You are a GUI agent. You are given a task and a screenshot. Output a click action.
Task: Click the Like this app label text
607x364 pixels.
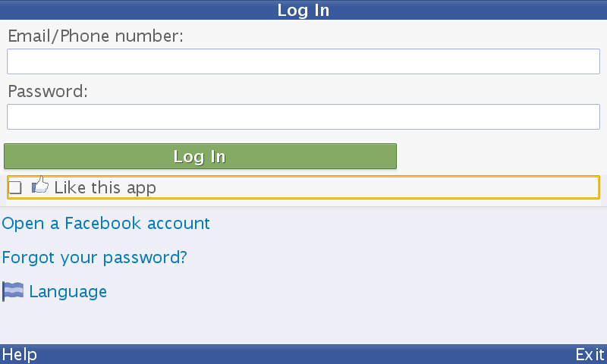105,188
